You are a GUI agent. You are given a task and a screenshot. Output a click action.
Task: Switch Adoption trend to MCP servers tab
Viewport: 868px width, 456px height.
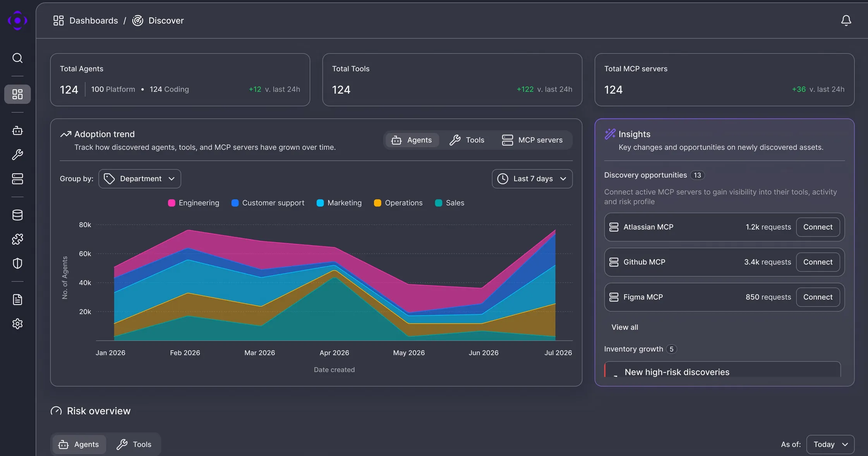(532, 140)
